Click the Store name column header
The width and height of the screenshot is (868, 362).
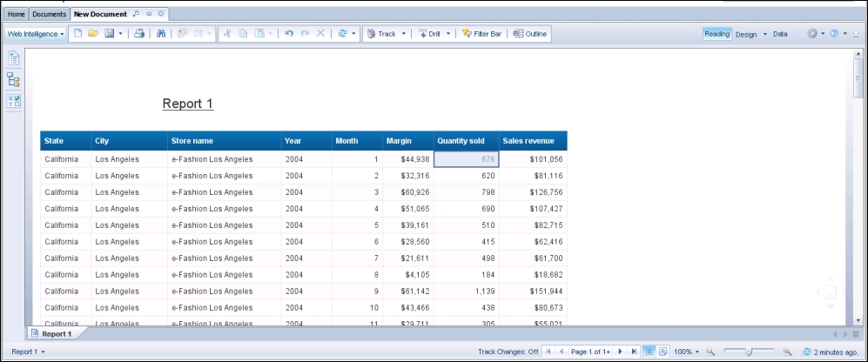click(x=225, y=141)
